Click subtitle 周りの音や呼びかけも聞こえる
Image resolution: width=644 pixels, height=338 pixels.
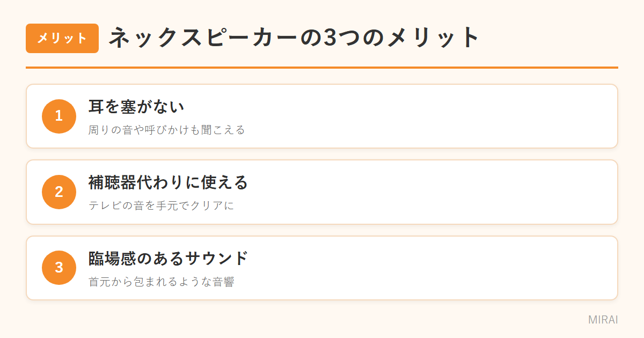(167, 130)
